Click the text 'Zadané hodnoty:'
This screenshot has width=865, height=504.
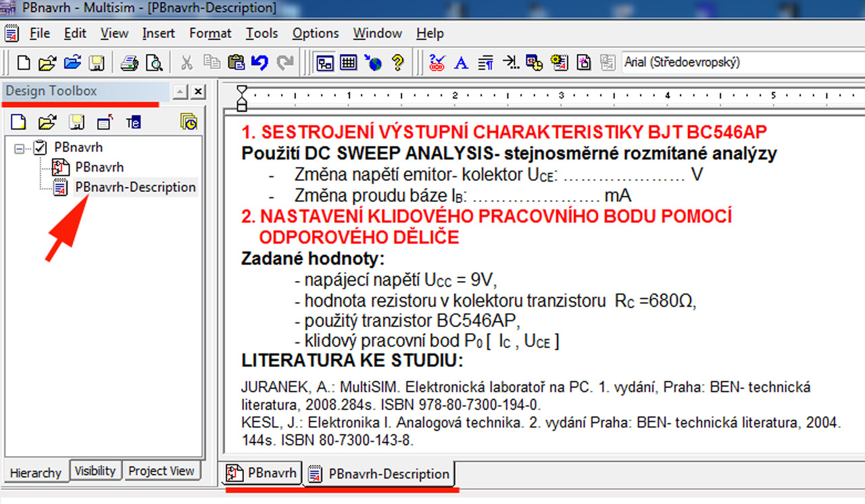click(x=313, y=258)
